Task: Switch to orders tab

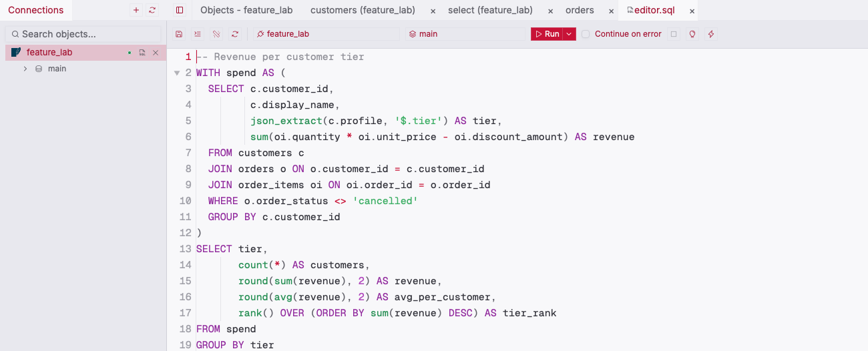Action: coord(580,10)
